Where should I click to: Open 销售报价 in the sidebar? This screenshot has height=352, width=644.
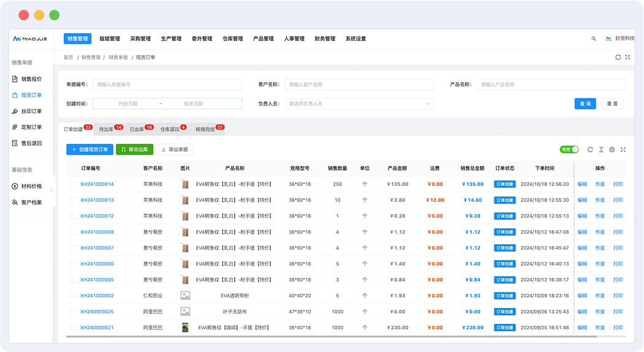[x=27, y=79]
